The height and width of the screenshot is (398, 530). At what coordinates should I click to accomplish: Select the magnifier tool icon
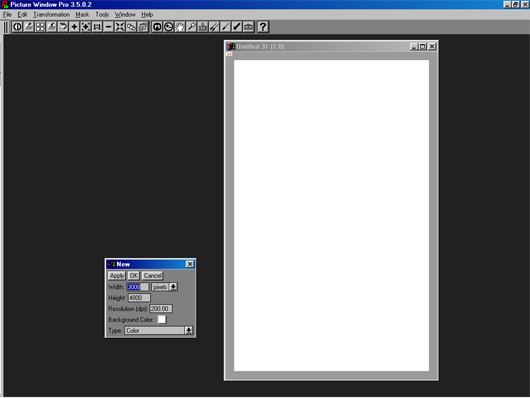point(191,27)
